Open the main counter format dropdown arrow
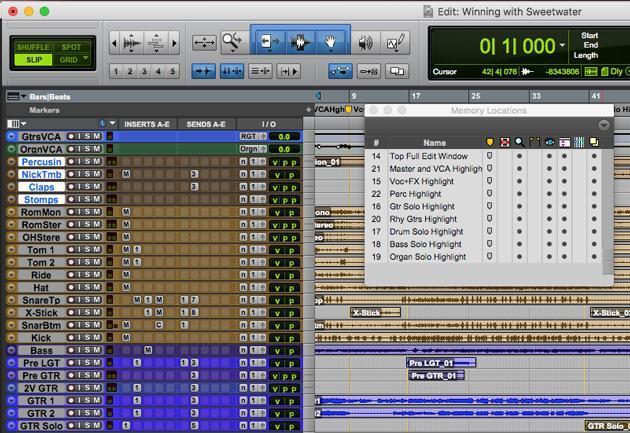This screenshot has height=433, width=630. pos(562,45)
